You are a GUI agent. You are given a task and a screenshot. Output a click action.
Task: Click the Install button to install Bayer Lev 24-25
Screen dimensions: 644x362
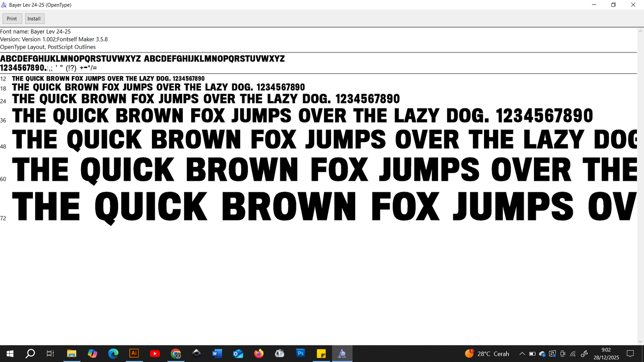click(x=34, y=18)
